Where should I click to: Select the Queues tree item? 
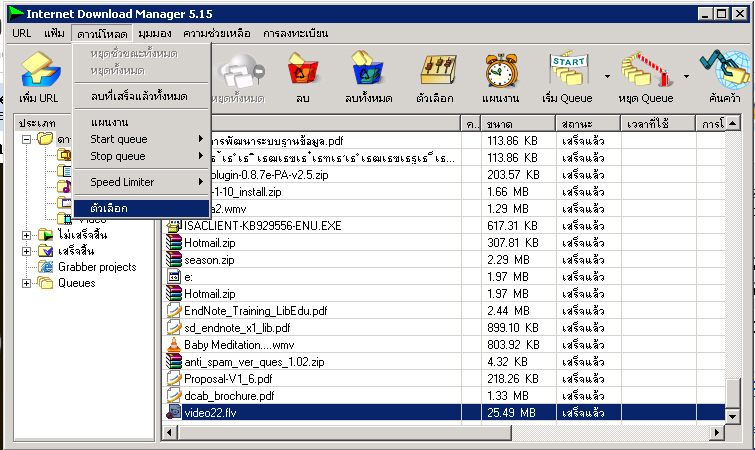77,283
